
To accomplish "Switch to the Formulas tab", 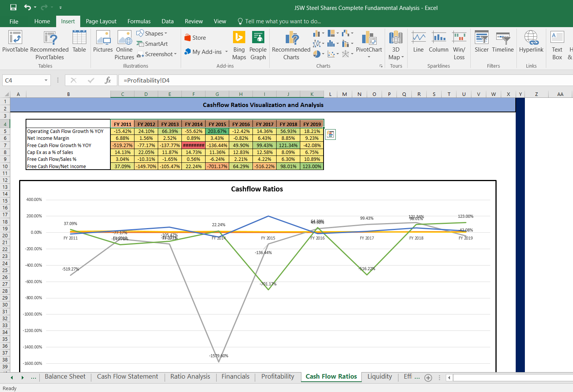I will pyautogui.click(x=139, y=21).
